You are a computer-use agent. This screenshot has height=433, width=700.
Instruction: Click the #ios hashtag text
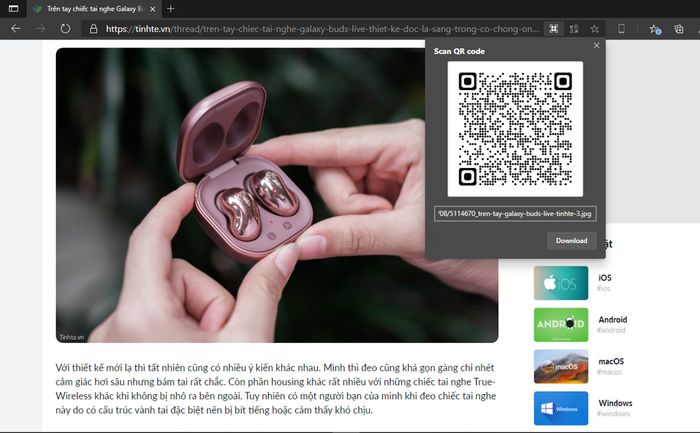coord(604,288)
